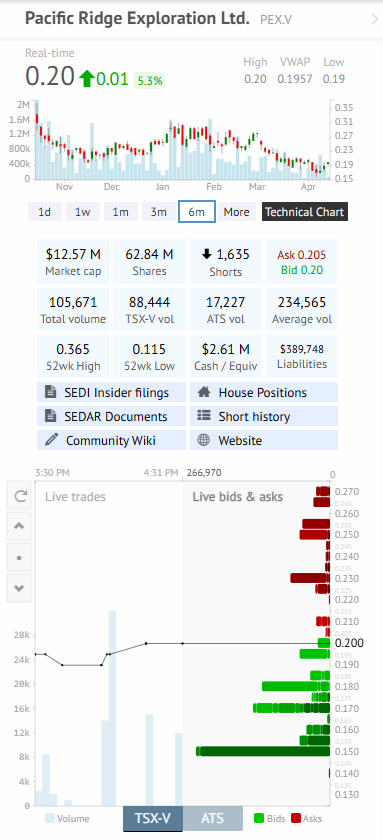Click the Live bids & asks heading
This screenshot has height=840, width=383.
(237, 497)
